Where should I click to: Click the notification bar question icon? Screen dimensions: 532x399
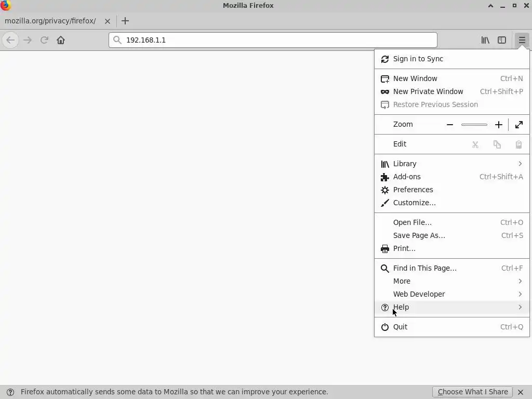(x=10, y=392)
